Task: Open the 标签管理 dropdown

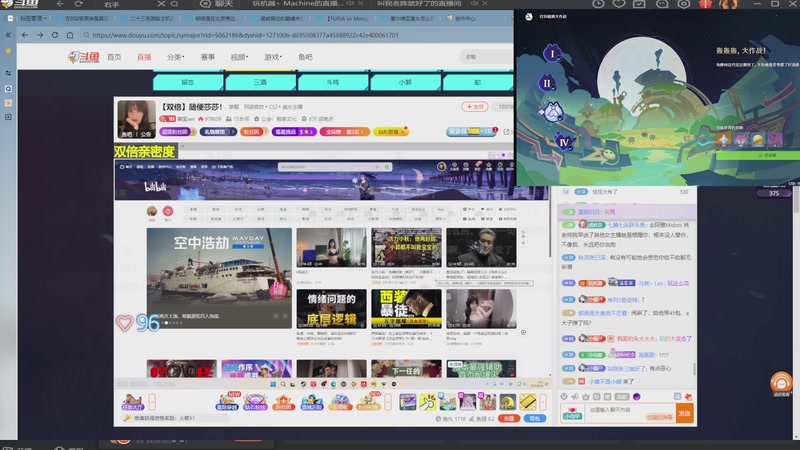Action: click(33, 18)
